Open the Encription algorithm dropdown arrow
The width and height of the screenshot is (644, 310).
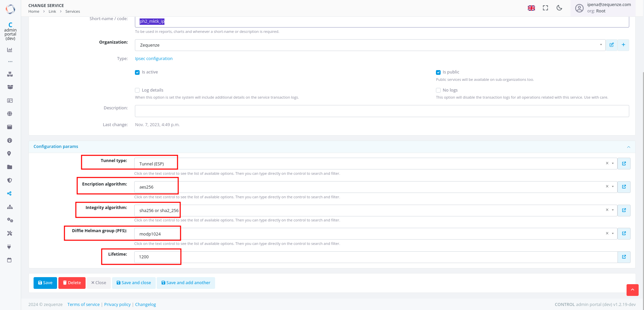point(613,187)
